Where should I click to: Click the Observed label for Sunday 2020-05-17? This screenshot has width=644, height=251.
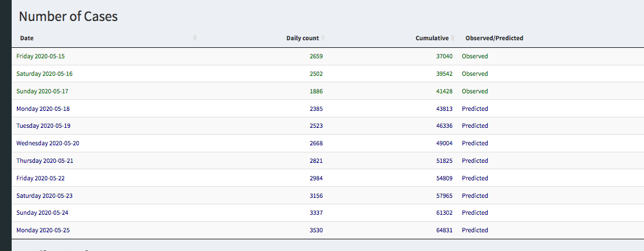[x=475, y=92]
